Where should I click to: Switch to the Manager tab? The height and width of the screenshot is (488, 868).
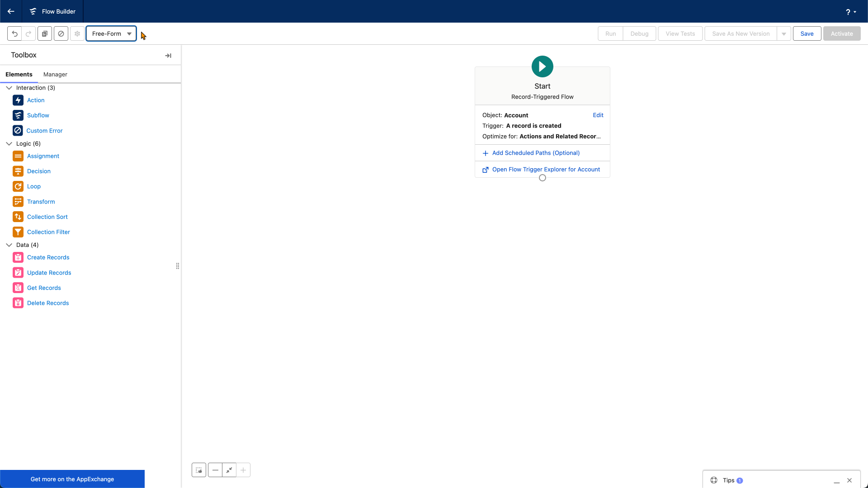55,75
